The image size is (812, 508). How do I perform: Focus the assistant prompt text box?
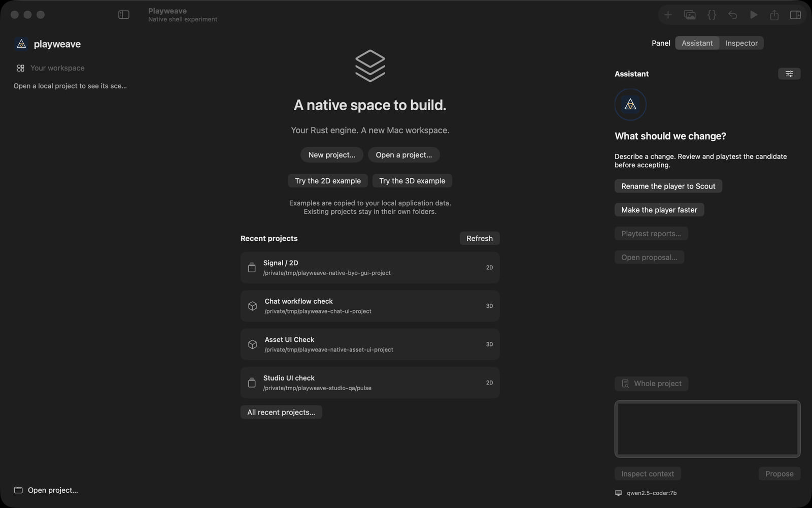pos(707,429)
